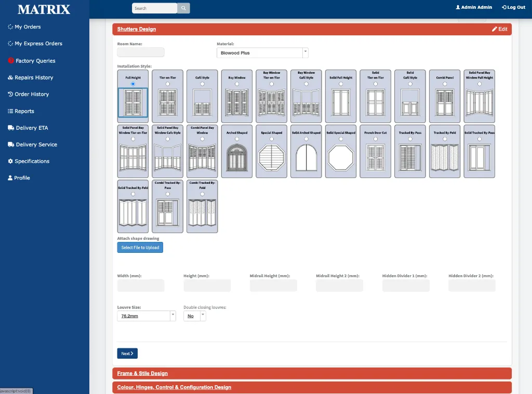Select the Tracked By-Fold radio button
This screenshot has height=394, width=532.
(x=445, y=139)
